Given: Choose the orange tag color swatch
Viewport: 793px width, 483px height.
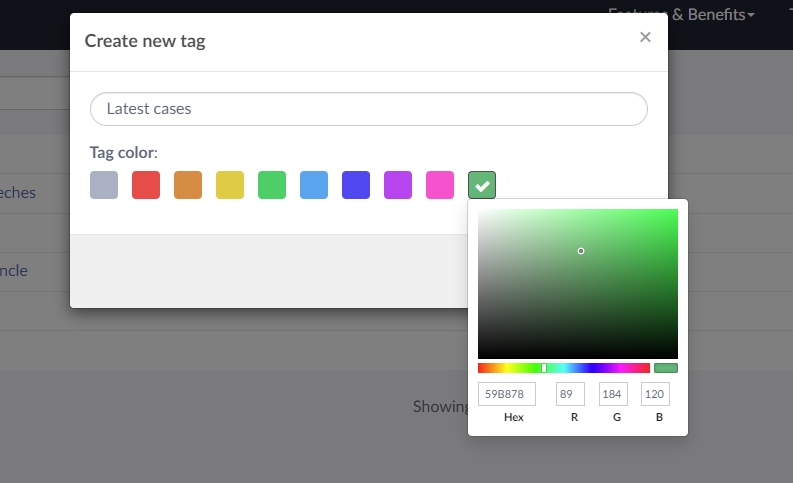Looking at the screenshot, I should point(188,185).
